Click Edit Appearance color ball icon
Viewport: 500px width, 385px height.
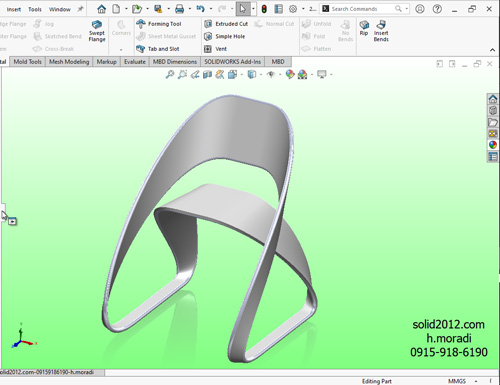pyautogui.click(x=290, y=74)
